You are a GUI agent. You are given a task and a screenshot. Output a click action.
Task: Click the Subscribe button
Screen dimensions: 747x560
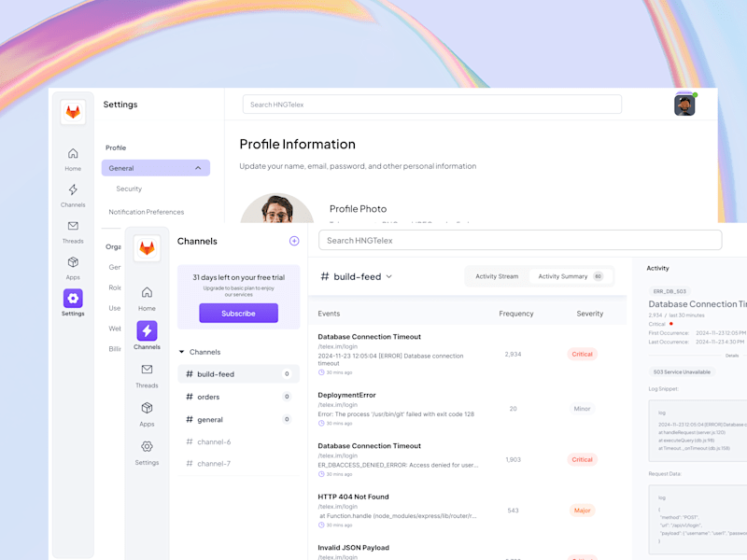click(239, 314)
